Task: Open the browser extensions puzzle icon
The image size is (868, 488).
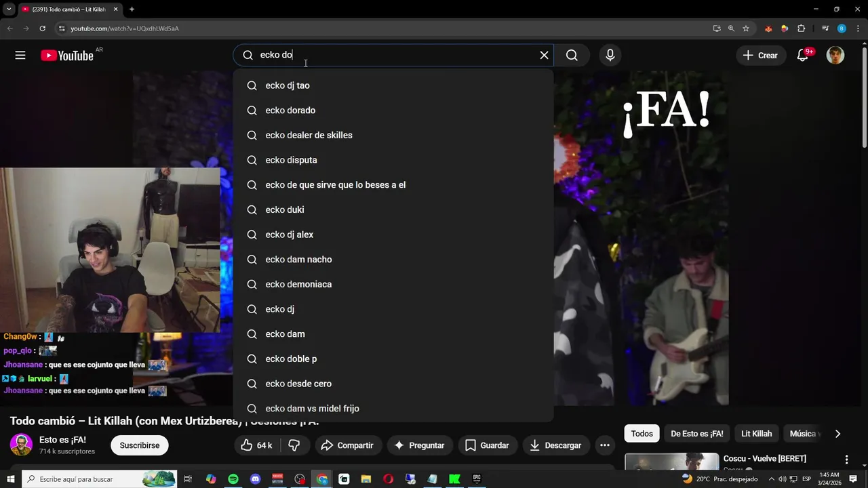Action: tap(801, 28)
